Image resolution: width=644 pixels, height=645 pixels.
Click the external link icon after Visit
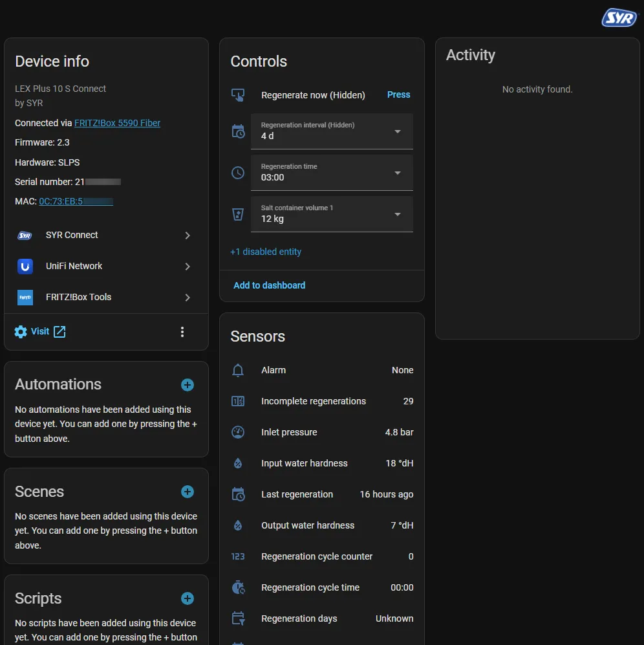pyautogui.click(x=59, y=331)
